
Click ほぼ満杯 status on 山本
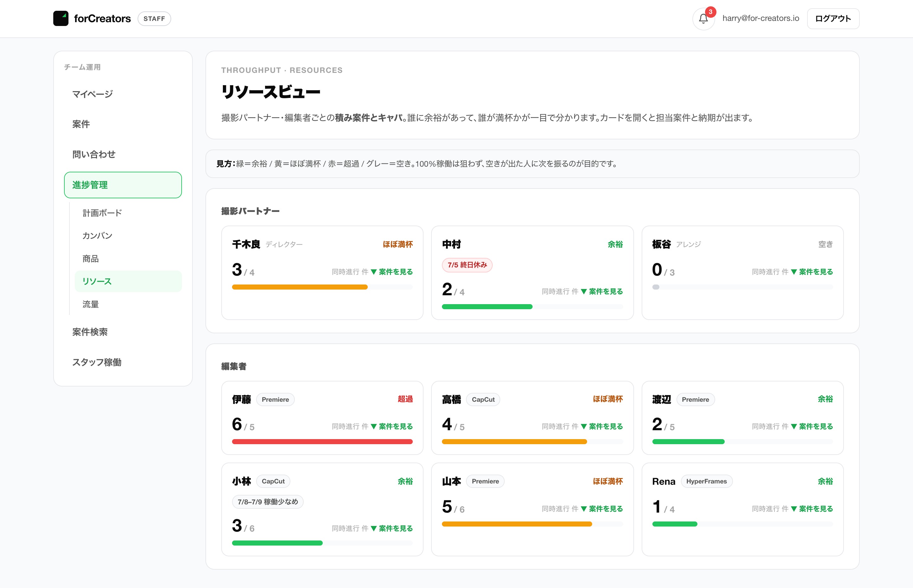[608, 482]
